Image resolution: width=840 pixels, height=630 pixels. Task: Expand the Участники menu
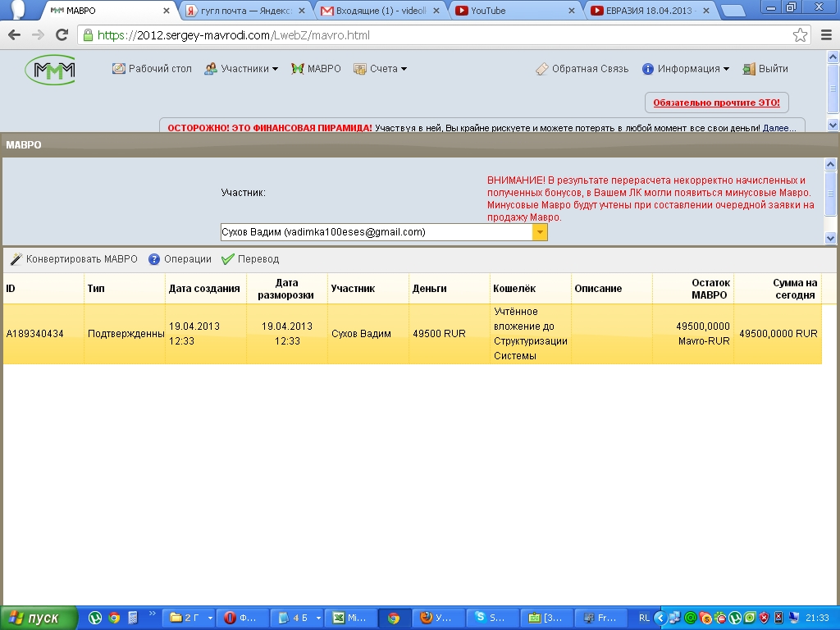[242, 69]
